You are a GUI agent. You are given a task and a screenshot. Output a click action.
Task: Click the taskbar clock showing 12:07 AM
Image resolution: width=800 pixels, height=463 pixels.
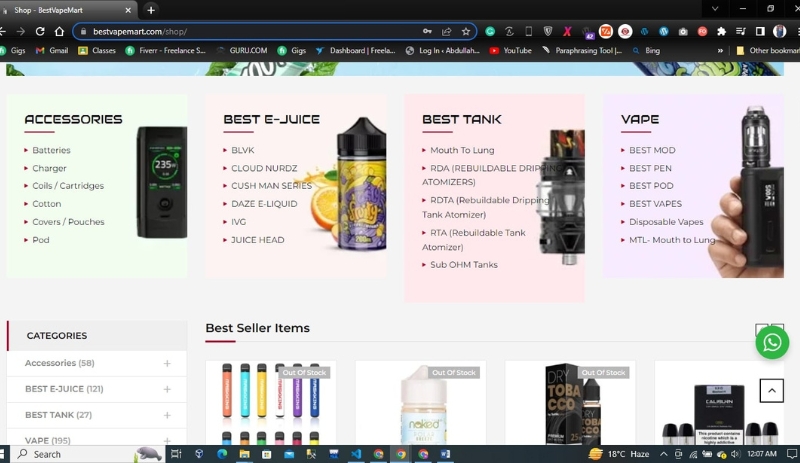tap(762, 454)
